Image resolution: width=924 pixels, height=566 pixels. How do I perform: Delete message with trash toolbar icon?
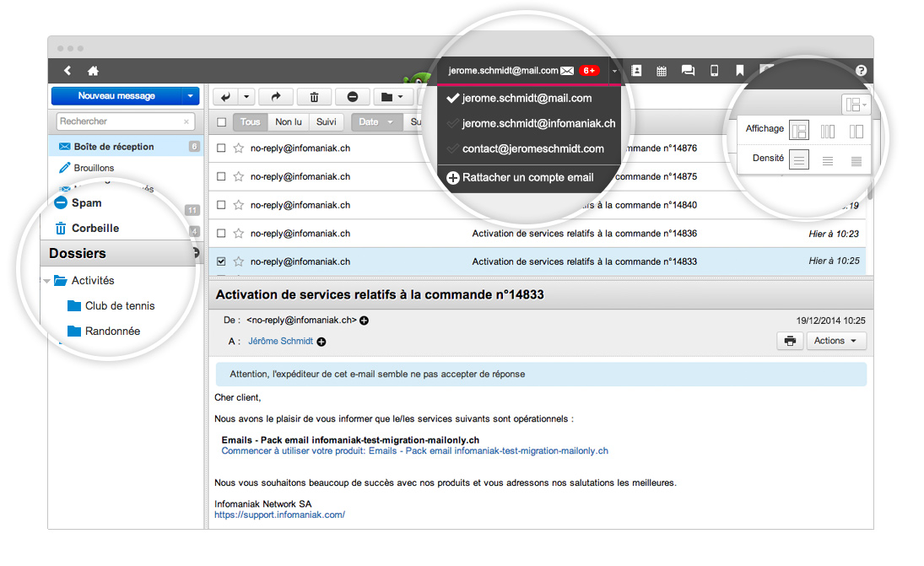314,97
